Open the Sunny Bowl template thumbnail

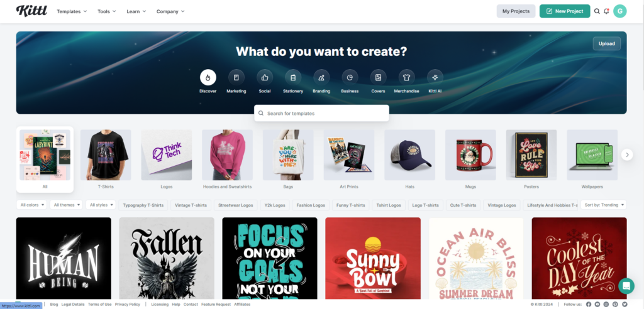click(x=373, y=258)
